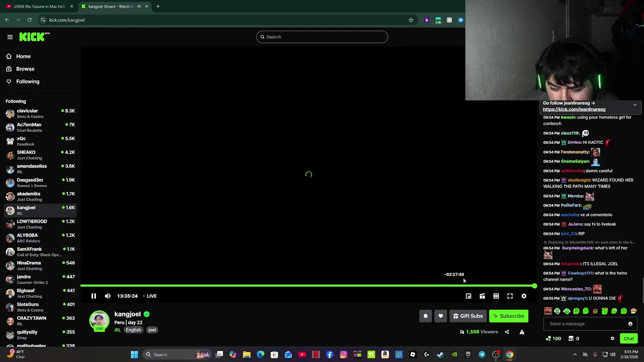Click the Kick logo
This screenshot has width=644, height=362.
34,37
